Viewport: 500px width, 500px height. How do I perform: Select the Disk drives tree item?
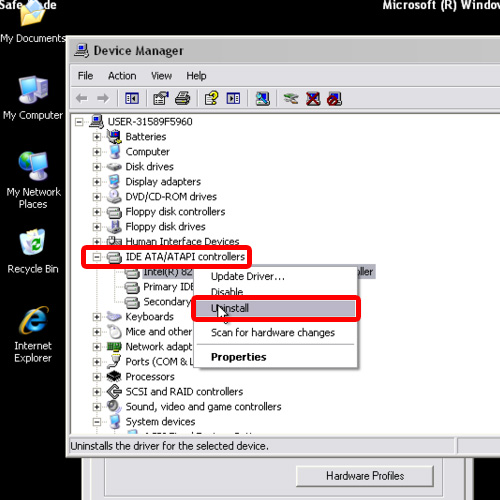pyautogui.click(x=149, y=166)
